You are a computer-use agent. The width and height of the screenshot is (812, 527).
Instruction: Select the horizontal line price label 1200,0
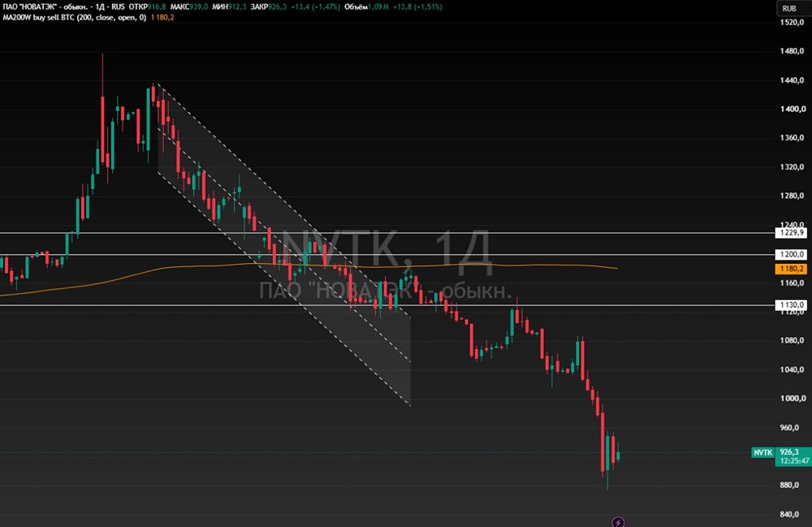(x=791, y=254)
